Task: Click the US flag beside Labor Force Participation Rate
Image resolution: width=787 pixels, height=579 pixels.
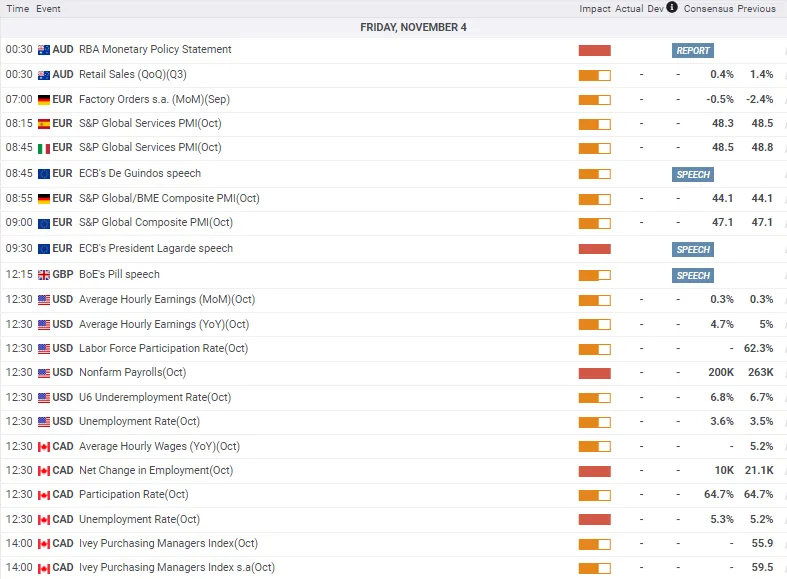Action: [x=44, y=349]
